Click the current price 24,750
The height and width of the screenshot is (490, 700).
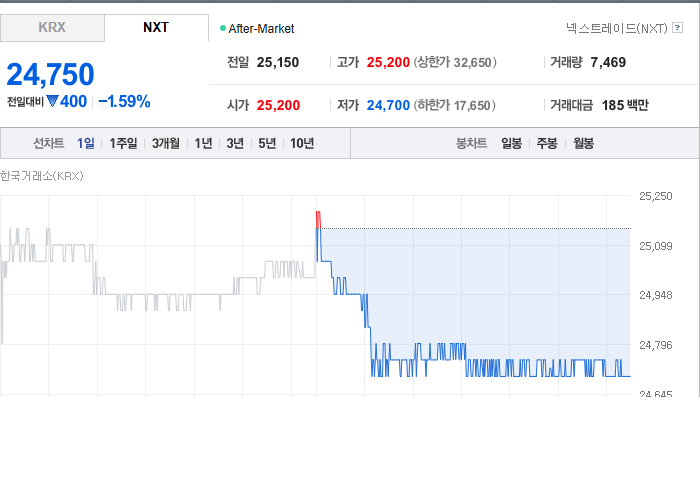click(x=50, y=74)
